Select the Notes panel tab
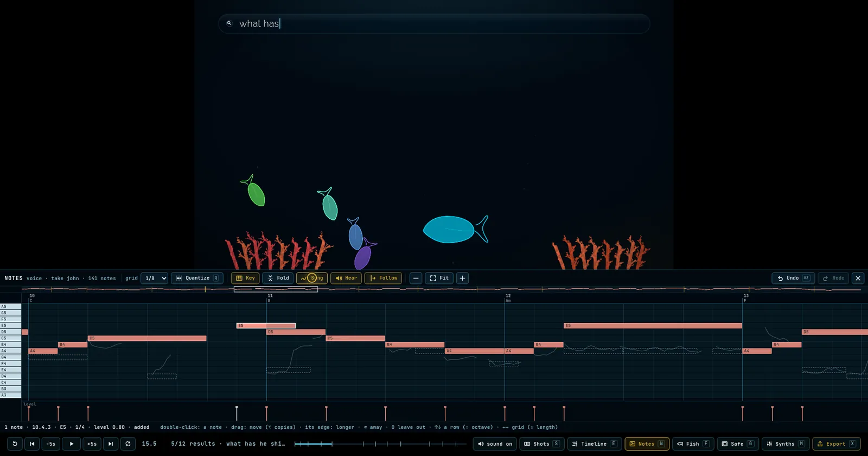The image size is (868, 456). click(x=647, y=444)
